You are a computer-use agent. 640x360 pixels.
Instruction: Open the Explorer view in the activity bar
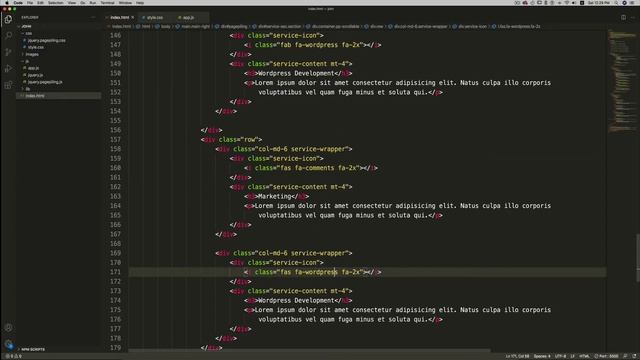click(8, 19)
